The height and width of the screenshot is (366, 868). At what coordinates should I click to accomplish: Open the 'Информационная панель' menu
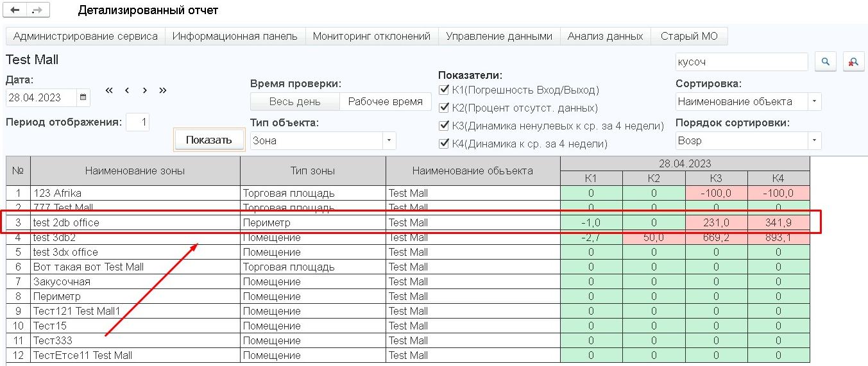point(235,37)
